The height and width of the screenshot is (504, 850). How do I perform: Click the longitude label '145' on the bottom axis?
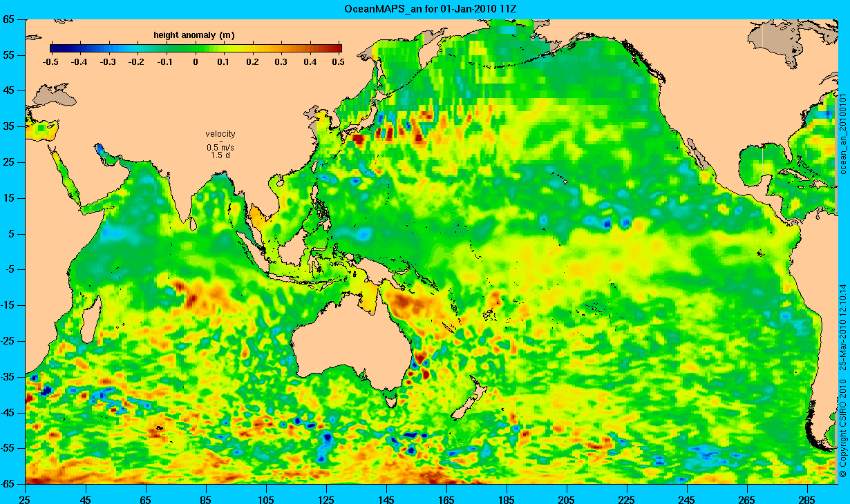[386, 498]
